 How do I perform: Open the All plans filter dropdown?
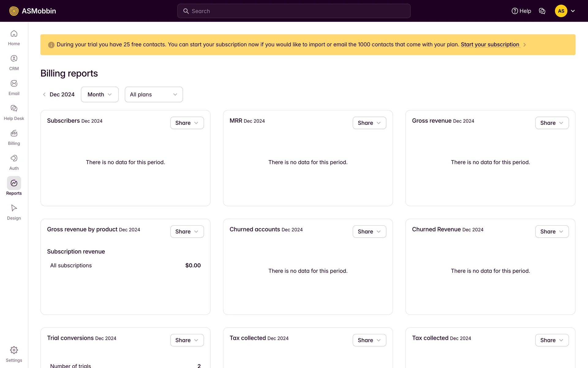tap(154, 94)
